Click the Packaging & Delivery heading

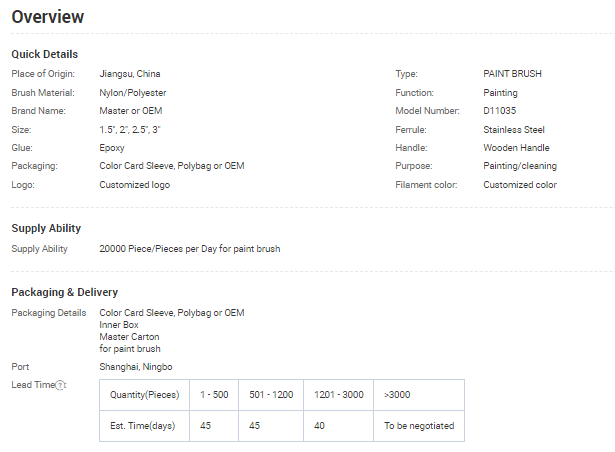[65, 292]
